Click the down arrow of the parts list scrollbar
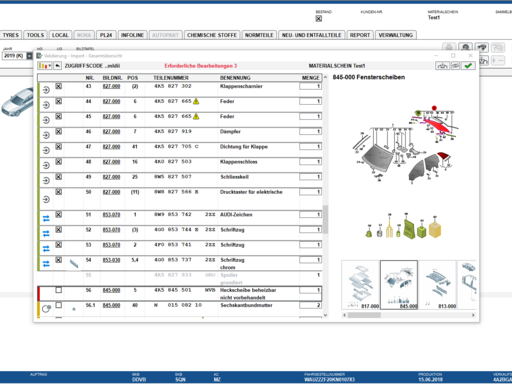The width and height of the screenshot is (512, 384). coord(325,315)
